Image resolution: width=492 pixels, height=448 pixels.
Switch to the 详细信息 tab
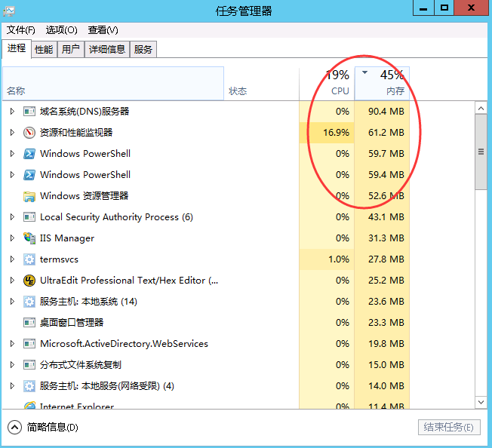pyautogui.click(x=106, y=50)
